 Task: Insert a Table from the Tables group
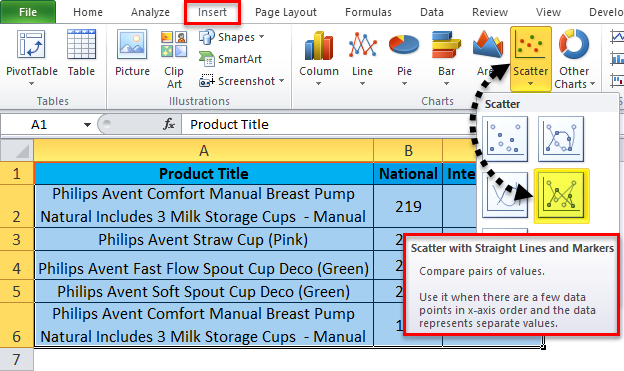click(81, 53)
